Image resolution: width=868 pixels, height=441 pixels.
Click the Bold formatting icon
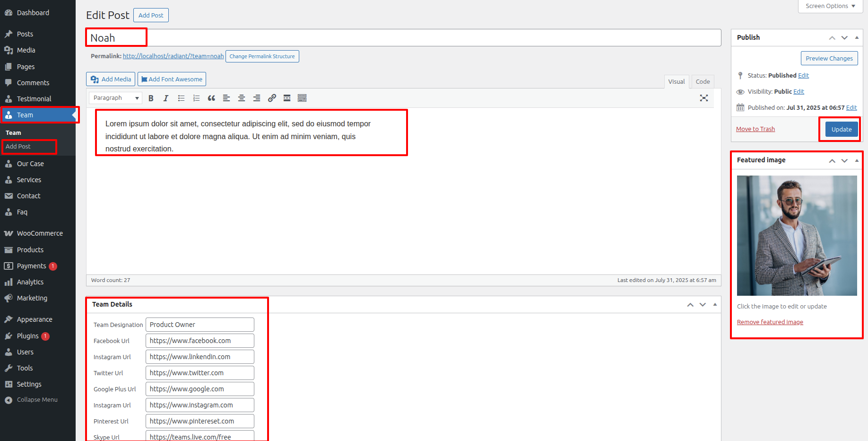(151, 98)
